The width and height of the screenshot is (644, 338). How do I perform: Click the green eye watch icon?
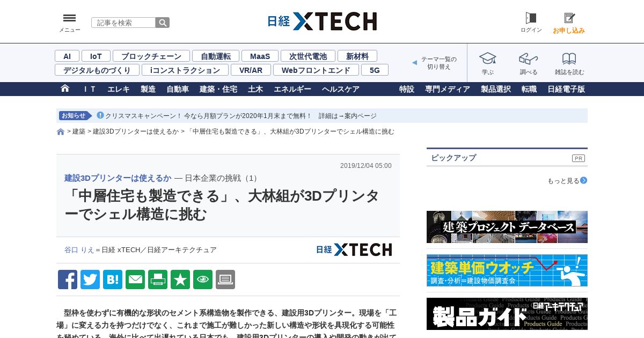203,280
